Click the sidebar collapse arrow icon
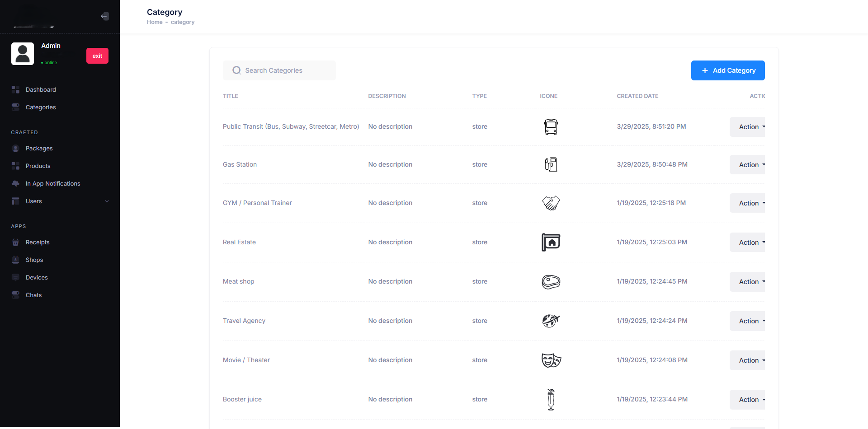The height and width of the screenshot is (429, 868). pyautogui.click(x=104, y=16)
